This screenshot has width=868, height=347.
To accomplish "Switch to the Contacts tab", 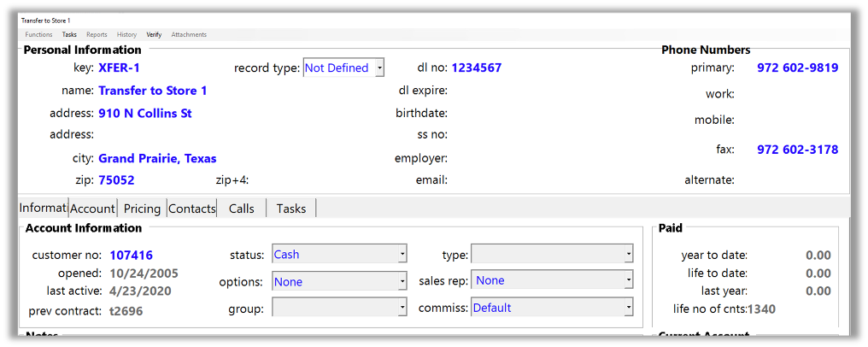I will pos(192,209).
